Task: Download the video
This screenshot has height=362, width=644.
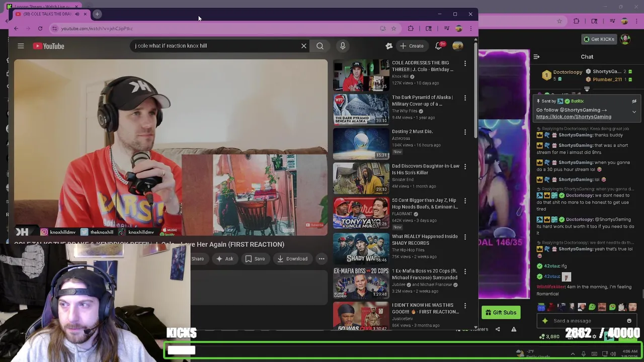Action: (292, 259)
